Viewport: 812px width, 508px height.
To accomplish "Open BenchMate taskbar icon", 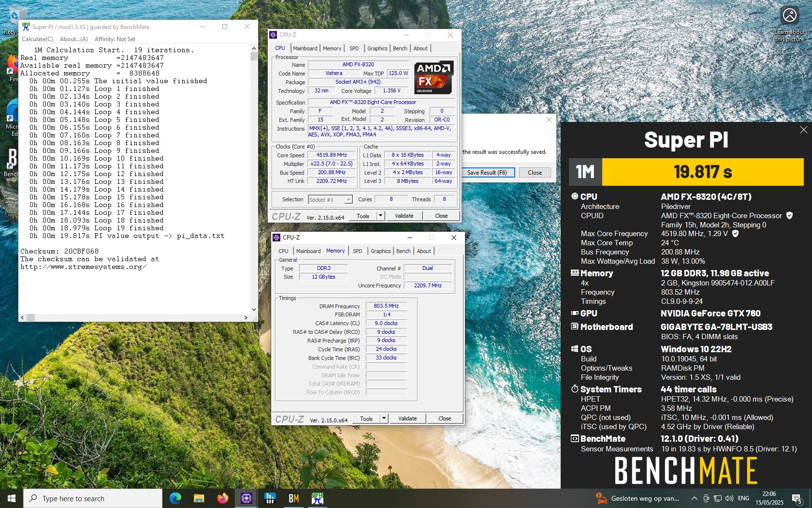I will click(x=293, y=498).
